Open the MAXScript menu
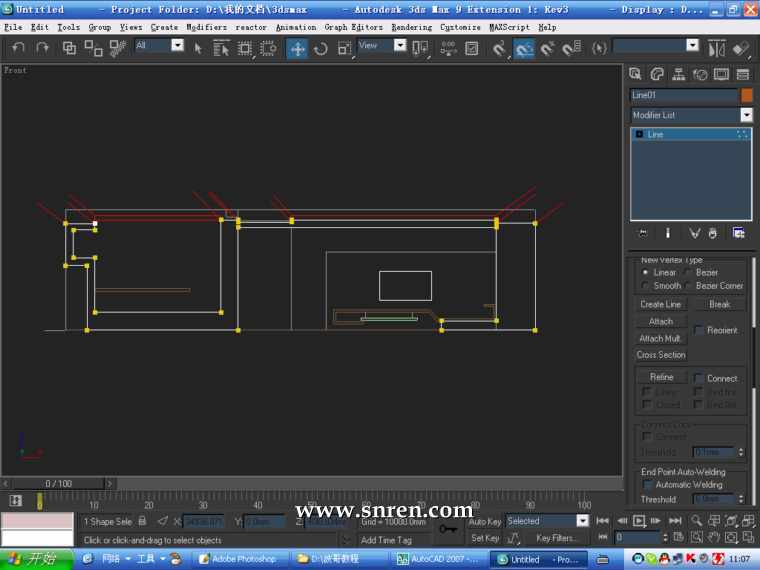Viewport: 760px width, 570px height. (509, 27)
